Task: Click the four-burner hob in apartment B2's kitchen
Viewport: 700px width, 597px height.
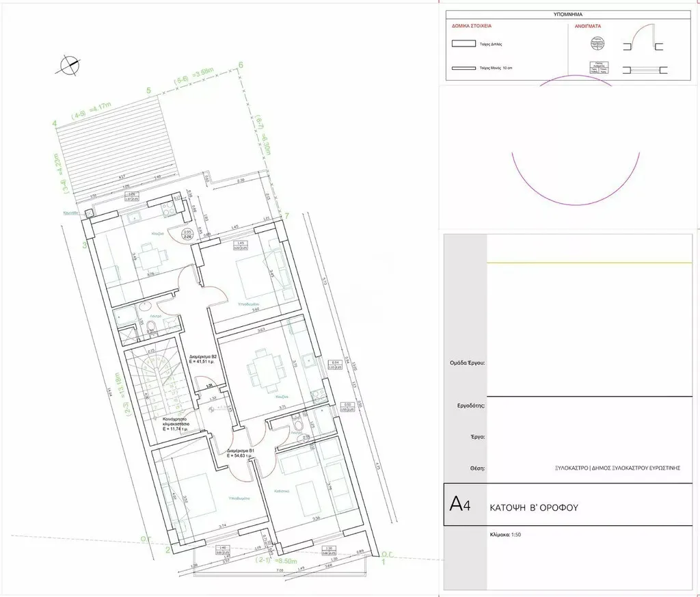Action: tap(170, 208)
